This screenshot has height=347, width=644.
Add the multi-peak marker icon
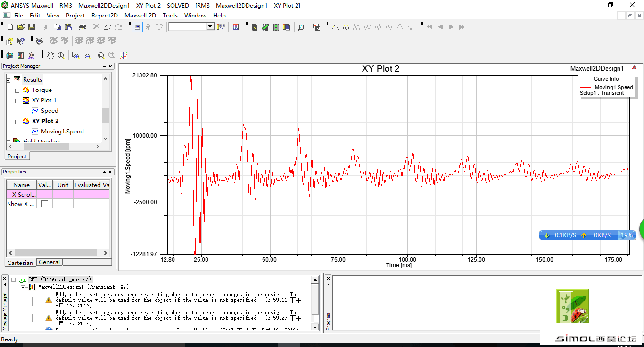coord(346,27)
